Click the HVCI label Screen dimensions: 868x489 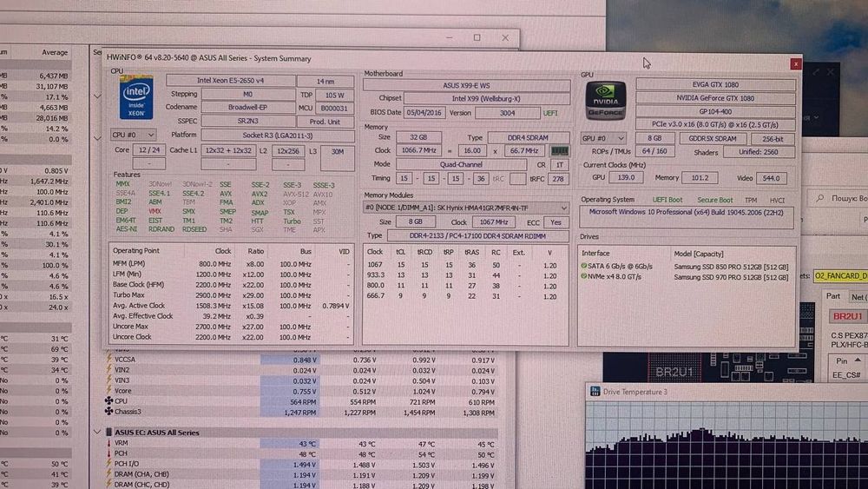[777, 201]
